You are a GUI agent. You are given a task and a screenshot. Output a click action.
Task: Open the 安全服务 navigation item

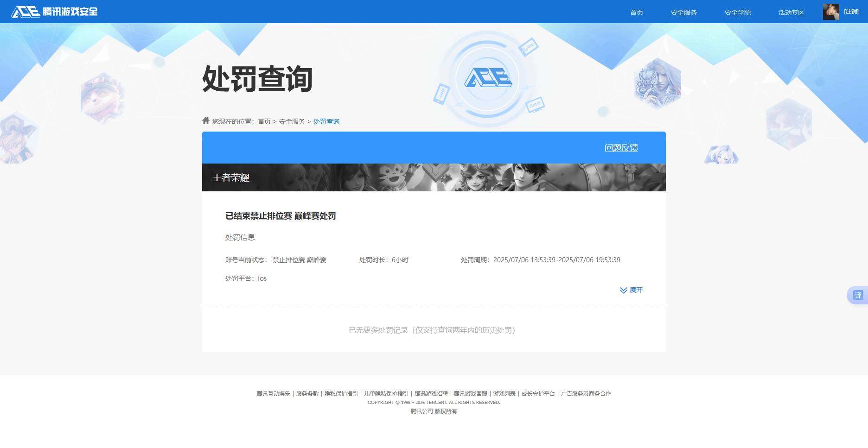684,13
